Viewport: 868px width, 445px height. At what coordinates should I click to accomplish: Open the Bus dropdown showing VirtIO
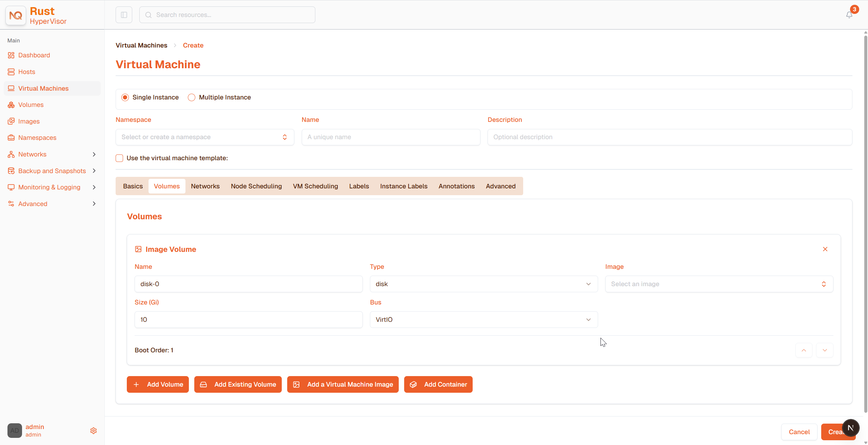484,320
